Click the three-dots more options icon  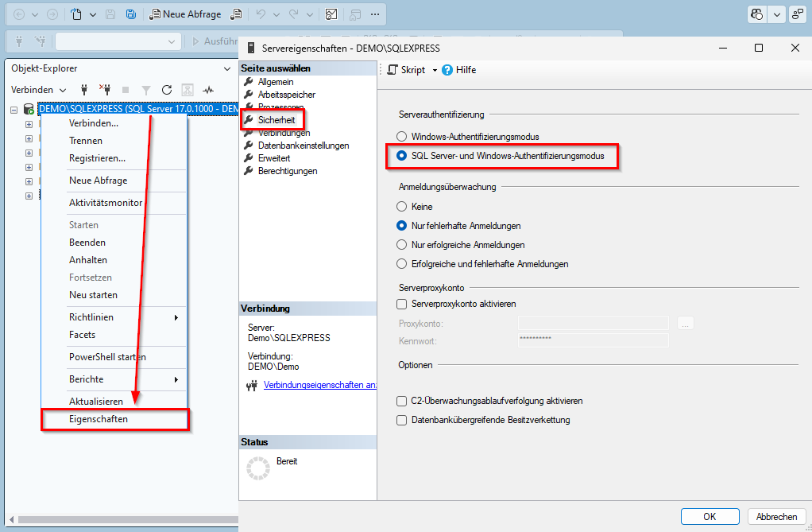coord(375,14)
